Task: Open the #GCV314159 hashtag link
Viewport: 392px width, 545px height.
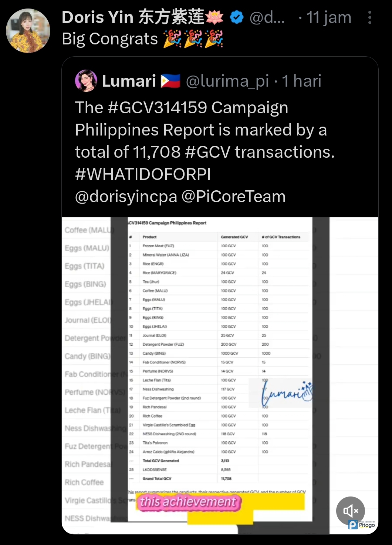Action: 157,108
